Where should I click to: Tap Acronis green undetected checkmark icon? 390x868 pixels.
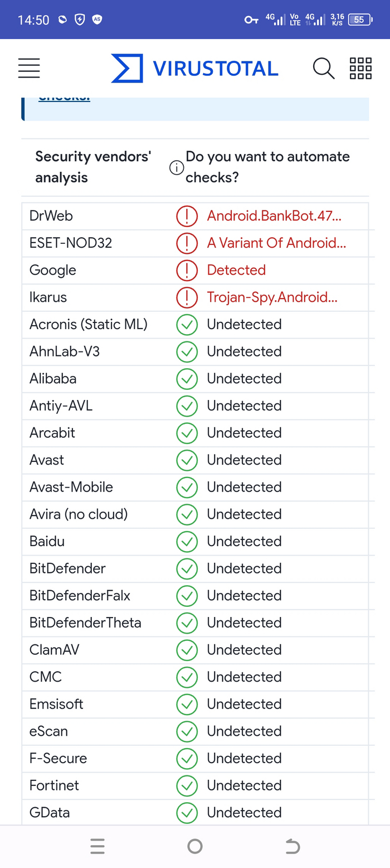(187, 324)
